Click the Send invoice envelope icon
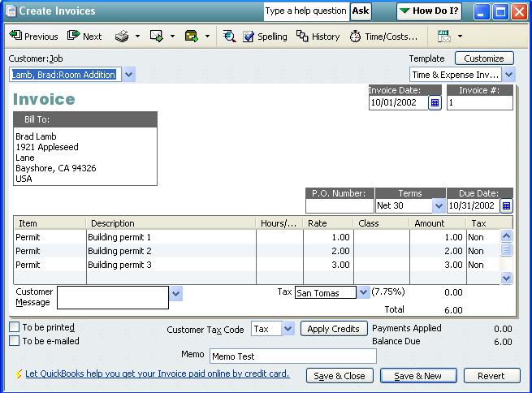The width and height of the screenshot is (532, 393). [157, 36]
